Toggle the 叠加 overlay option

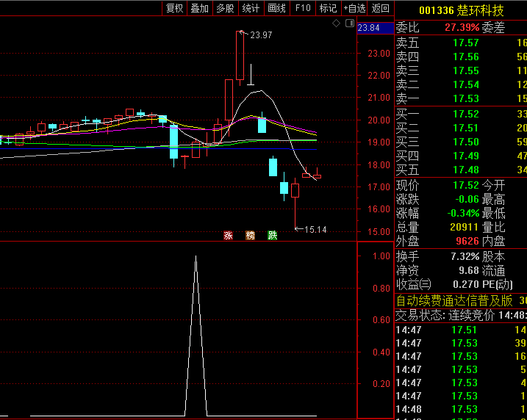click(199, 8)
